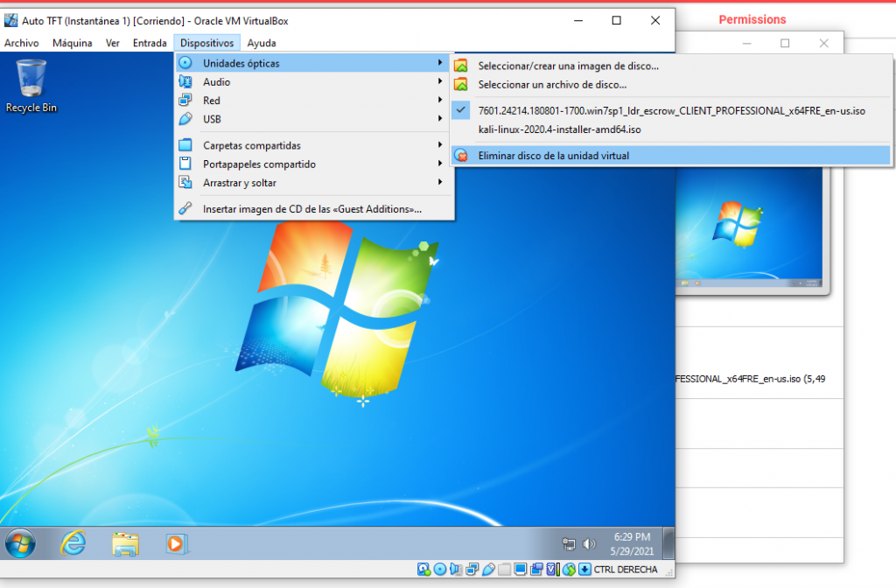The width and height of the screenshot is (896, 588).
Task: Open Internet Explorer from the guest taskbar
Action: 73,543
